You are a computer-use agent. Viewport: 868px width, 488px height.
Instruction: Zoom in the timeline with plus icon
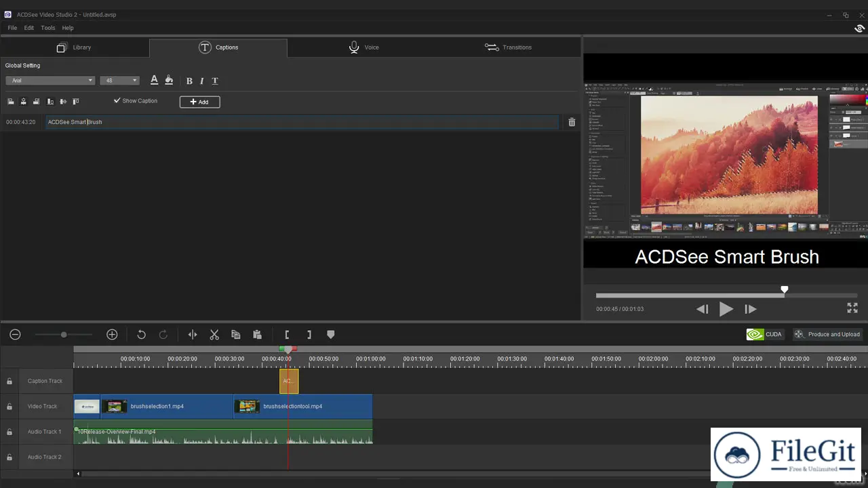[x=112, y=334]
